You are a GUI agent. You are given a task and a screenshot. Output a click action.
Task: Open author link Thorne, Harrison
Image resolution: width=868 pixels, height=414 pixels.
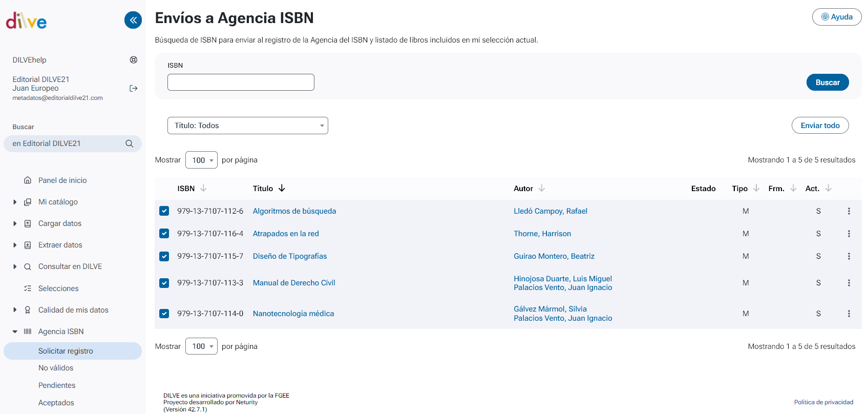click(x=542, y=234)
